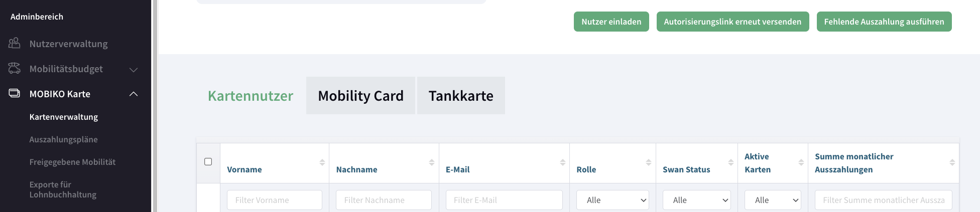Click the Mobilitätsbudget sidebar icon
This screenshot has height=212, width=980.
tap(15, 68)
